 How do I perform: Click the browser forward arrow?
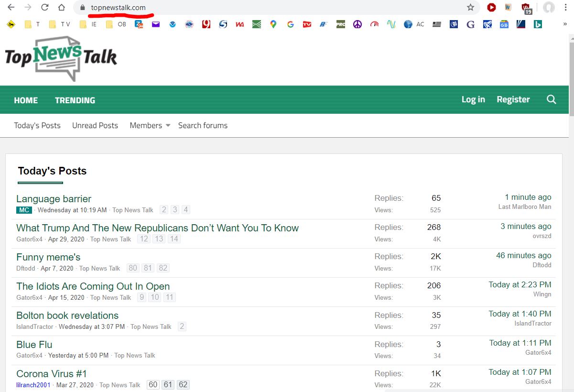[x=28, y=8]
